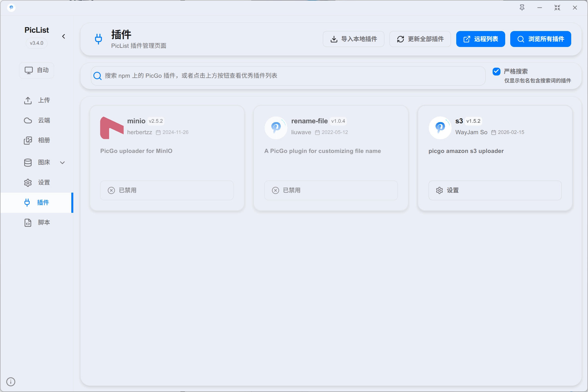Viewport: 588px width, 392px height.
Task: Click the v3.4.0 version badge
Action: point(37,43)
